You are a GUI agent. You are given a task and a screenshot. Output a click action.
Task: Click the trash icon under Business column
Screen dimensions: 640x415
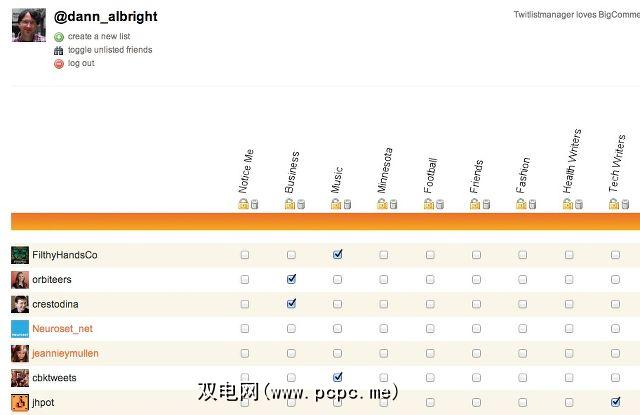[300, 204]
